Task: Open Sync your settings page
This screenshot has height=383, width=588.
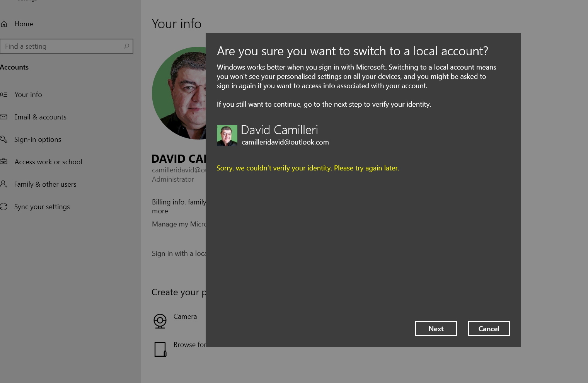Action: click(x=42, y=207)
